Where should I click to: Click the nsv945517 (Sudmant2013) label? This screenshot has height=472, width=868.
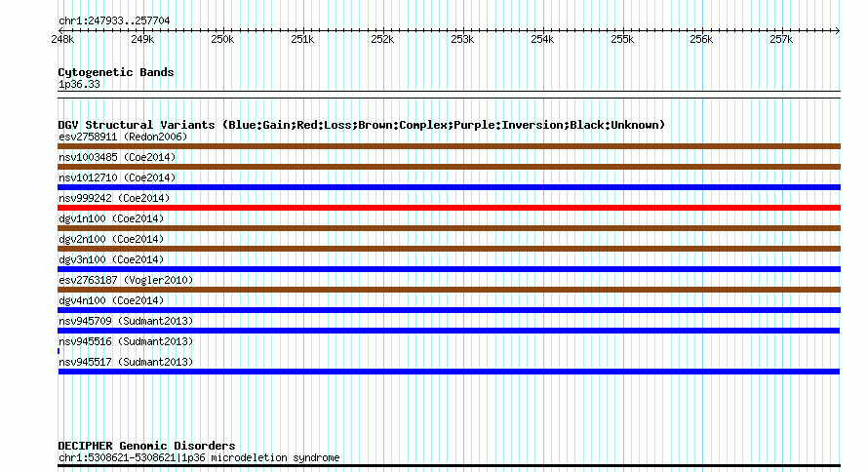[x=126, y=362]
